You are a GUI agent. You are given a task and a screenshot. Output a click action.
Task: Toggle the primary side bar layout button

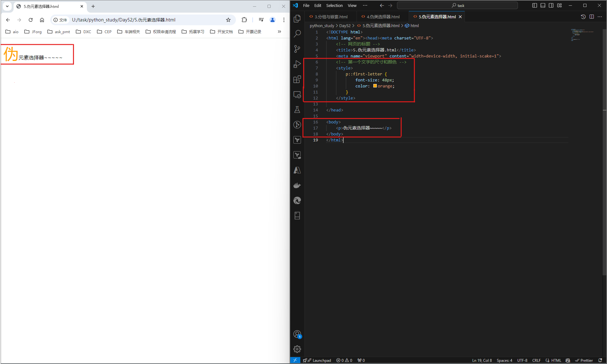pyautogui.click(x=534, y=5)
